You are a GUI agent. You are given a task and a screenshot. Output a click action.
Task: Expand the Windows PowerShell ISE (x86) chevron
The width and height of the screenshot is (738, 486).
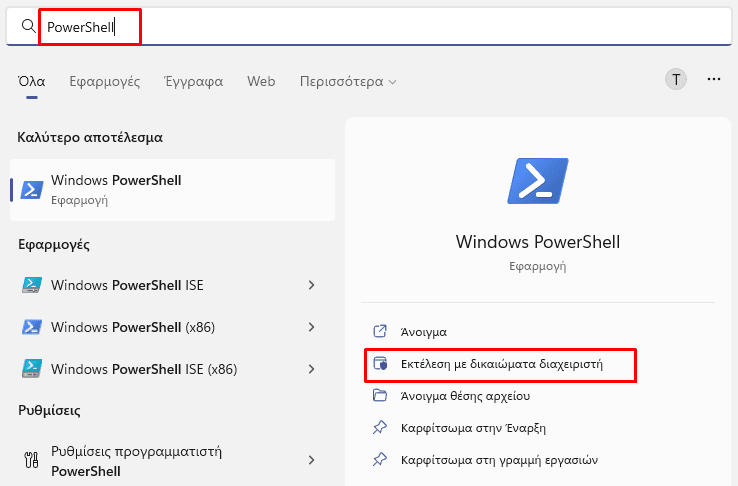(x=311, y=369)
